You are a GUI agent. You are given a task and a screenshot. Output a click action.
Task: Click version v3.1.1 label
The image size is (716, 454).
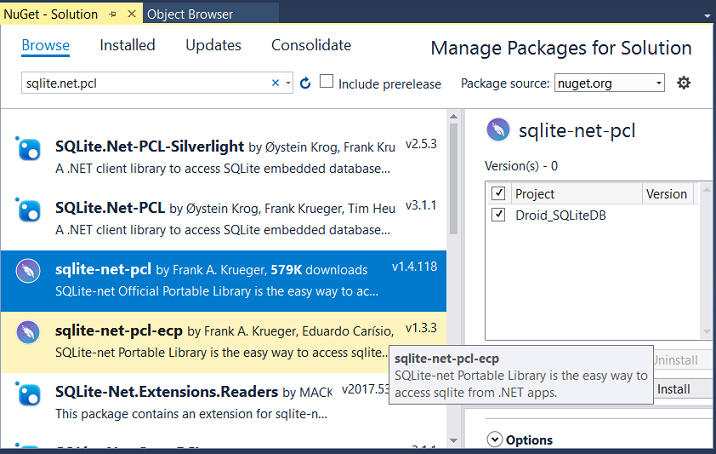421,206
